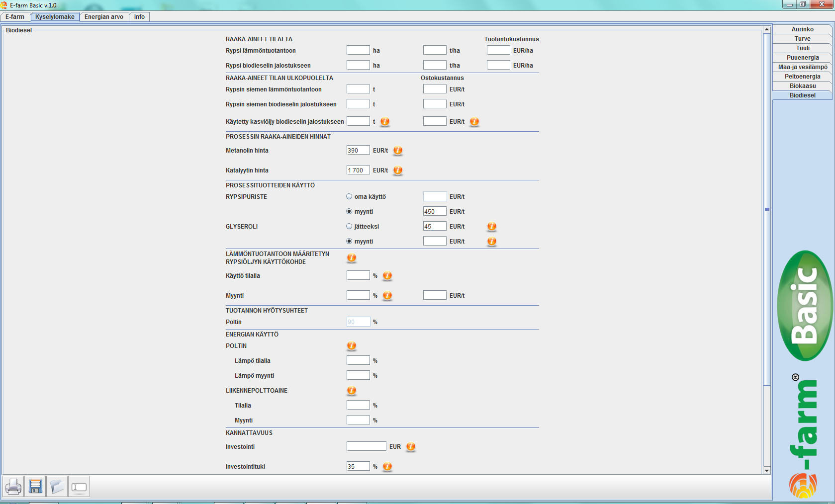Click the print icon in bottom toolbar

pos(13,487)
